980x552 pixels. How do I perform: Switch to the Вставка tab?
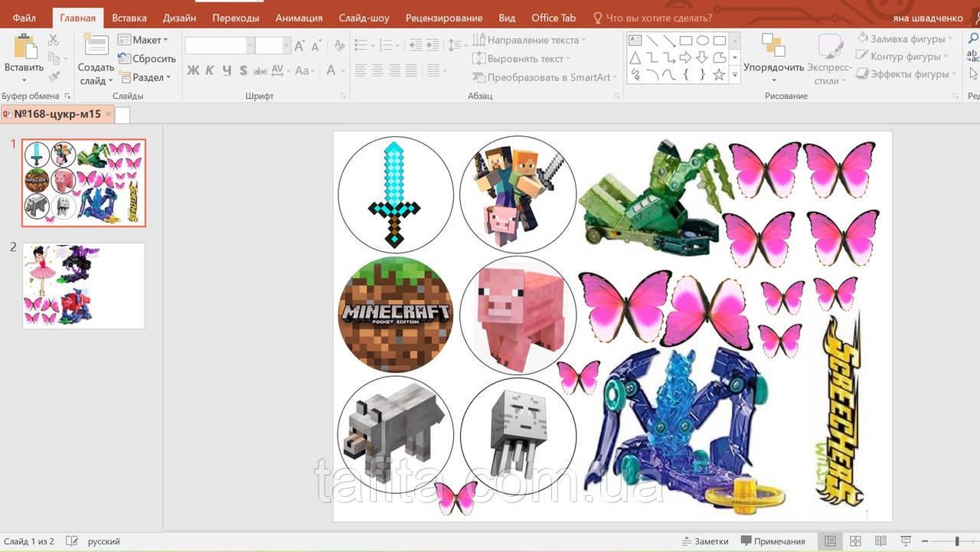[x=129, y=18]
